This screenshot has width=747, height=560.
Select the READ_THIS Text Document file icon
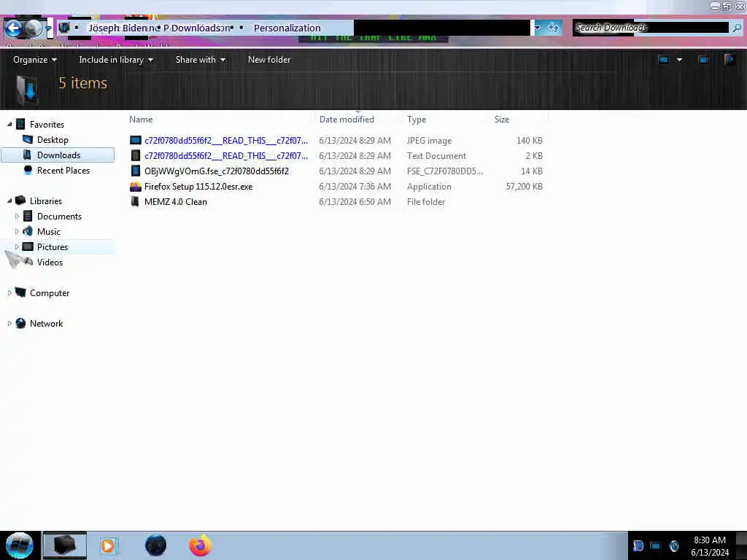[x=136, y=156]
